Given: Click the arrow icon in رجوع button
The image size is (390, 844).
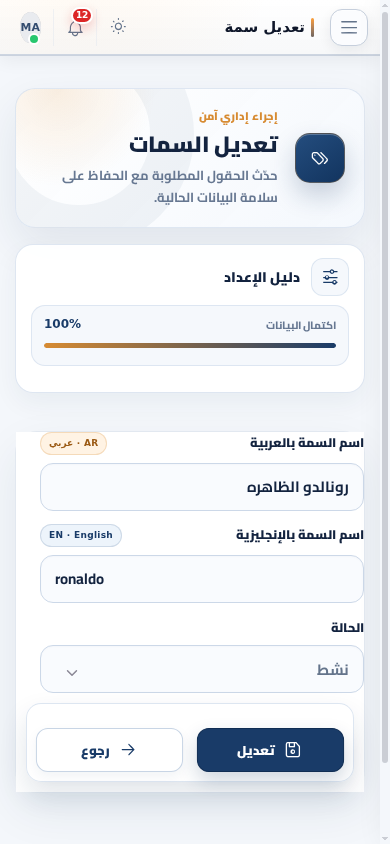Looking at the screenshot, I should [128, 750].
